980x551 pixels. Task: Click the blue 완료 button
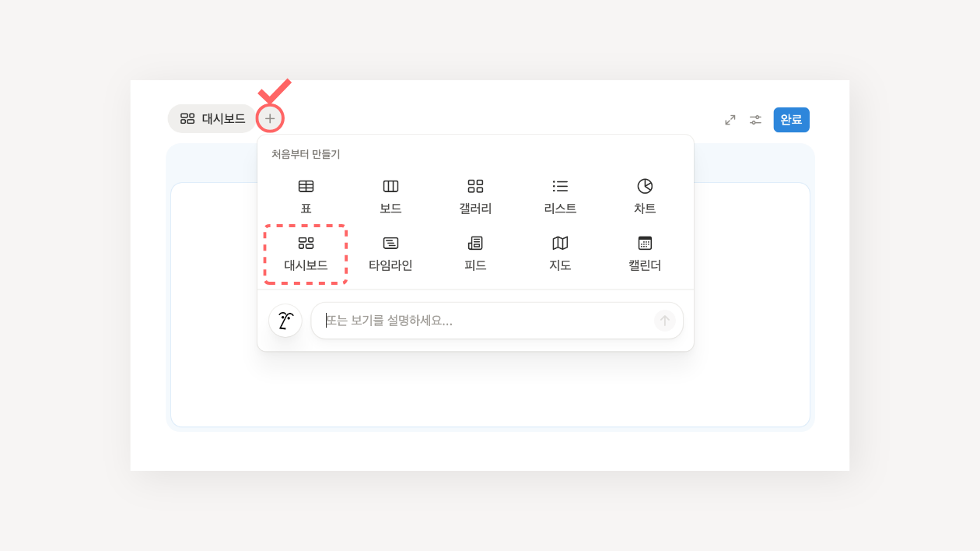(x=791, y=120)
